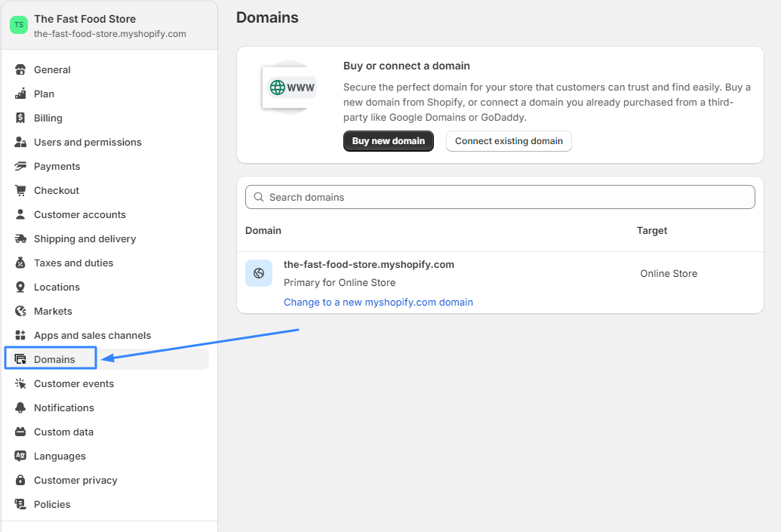This screenshot has height=532, width=781.
Task: Open the Markets settings
Action: point(109,312)
